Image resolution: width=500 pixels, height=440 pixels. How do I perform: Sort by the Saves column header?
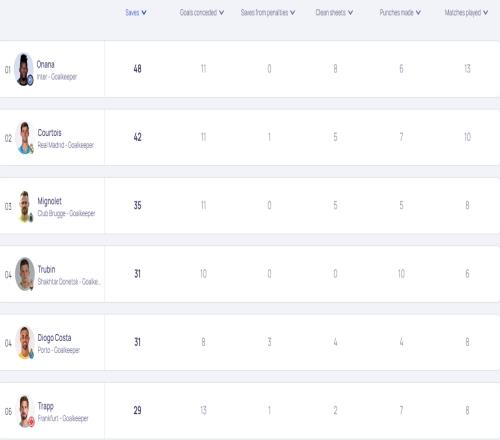coord(136,13)
